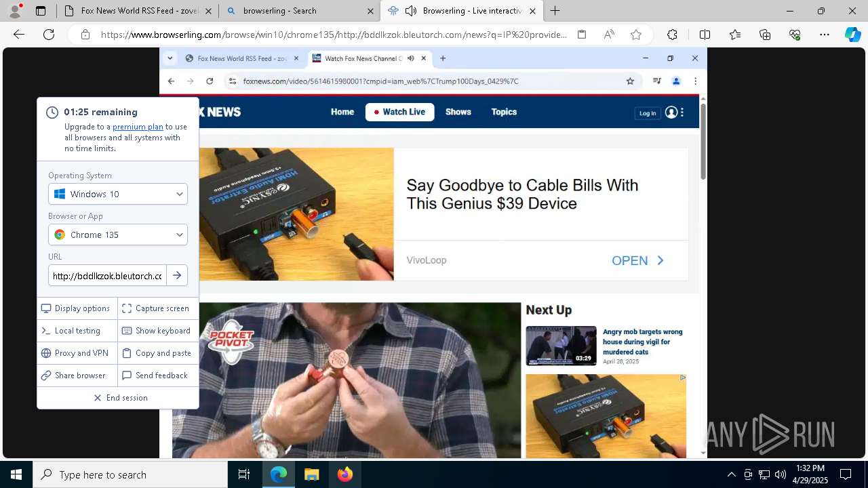Click taskbar search box
This screenshot has width=868, height=488.
point(130,474)
